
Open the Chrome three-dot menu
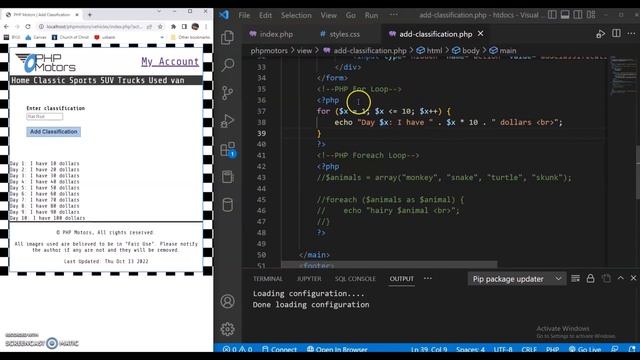click(x=206, y=27)
